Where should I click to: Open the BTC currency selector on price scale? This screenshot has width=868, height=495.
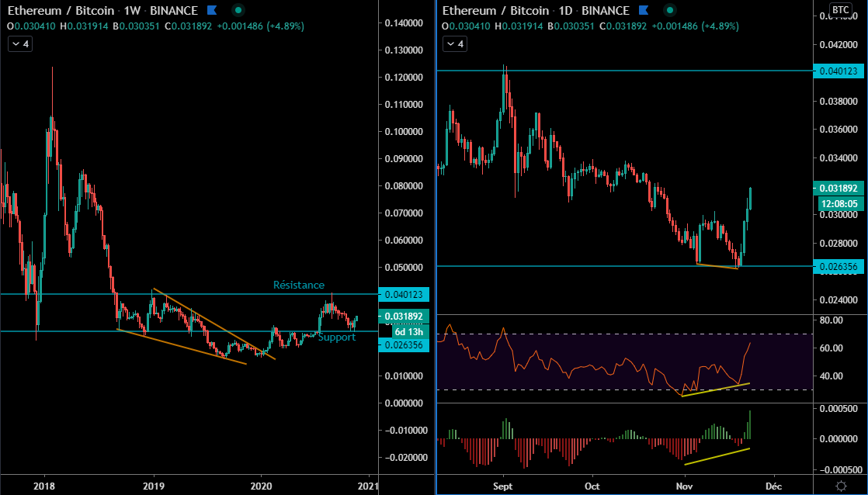pos(840,9)
